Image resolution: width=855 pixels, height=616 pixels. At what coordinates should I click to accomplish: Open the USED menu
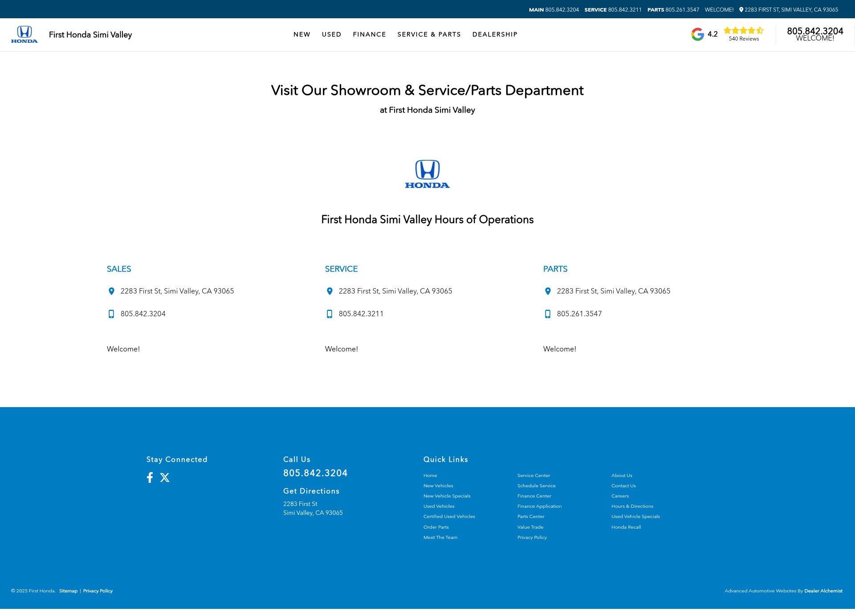click(x=332, y=34)
